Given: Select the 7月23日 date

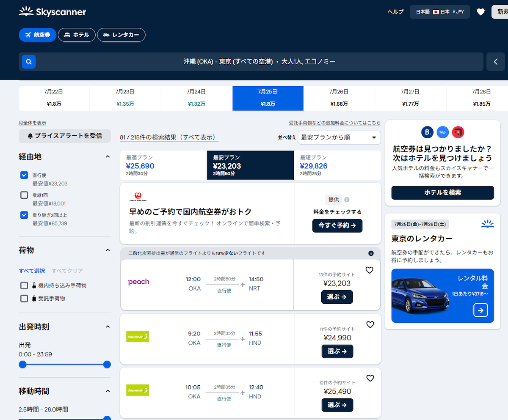Looking at the screenshot, I should tap(125, 98).
